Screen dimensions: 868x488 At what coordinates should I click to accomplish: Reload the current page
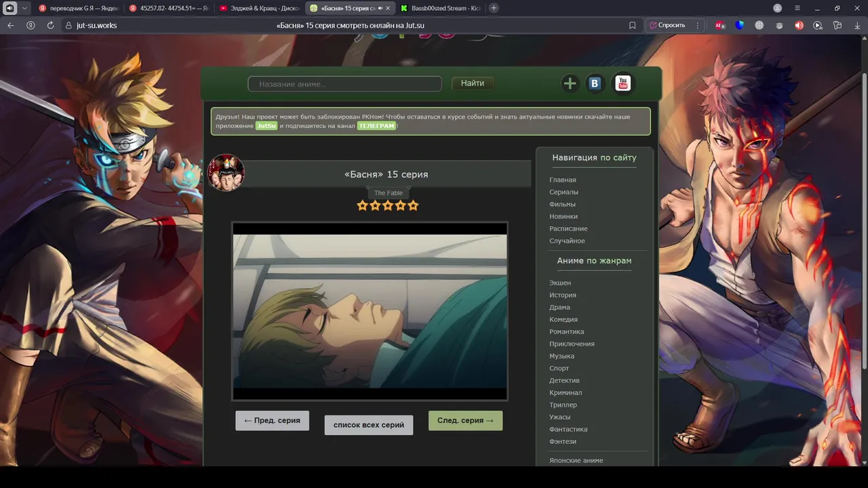point(50,25)
